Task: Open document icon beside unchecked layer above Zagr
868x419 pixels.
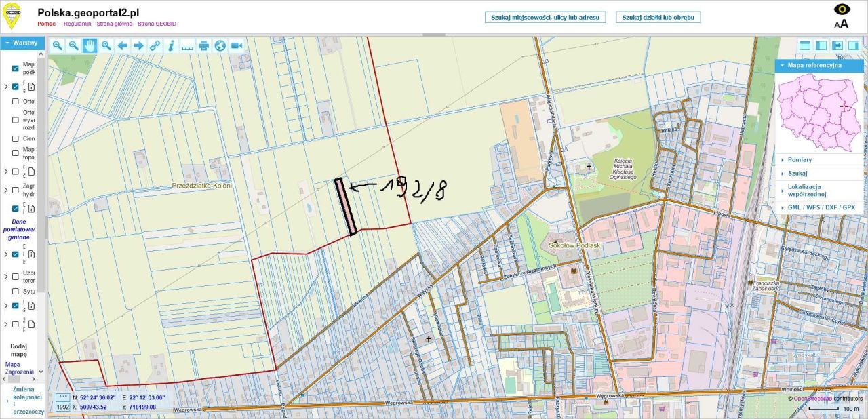Action: coord(31,172)
